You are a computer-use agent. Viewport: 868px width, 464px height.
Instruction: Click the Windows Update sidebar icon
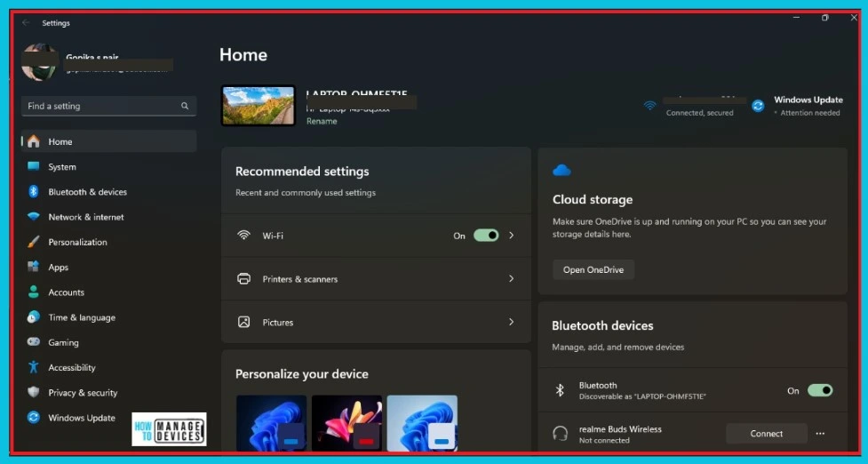pyautogui.click(x=33, y=417)
